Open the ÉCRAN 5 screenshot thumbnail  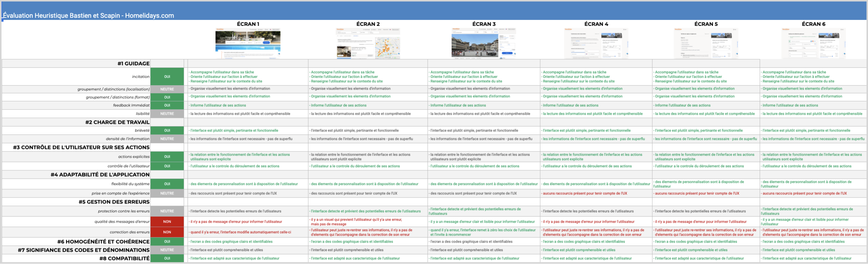pos(706,43)
